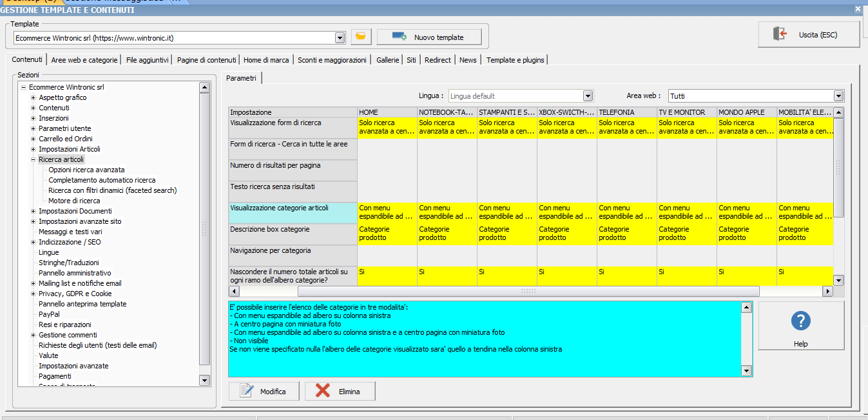Image resolution: width=868 pixels, height=420 pixels.
Task: Open the Pagine di contenuti tab
Action: [207, 60]
